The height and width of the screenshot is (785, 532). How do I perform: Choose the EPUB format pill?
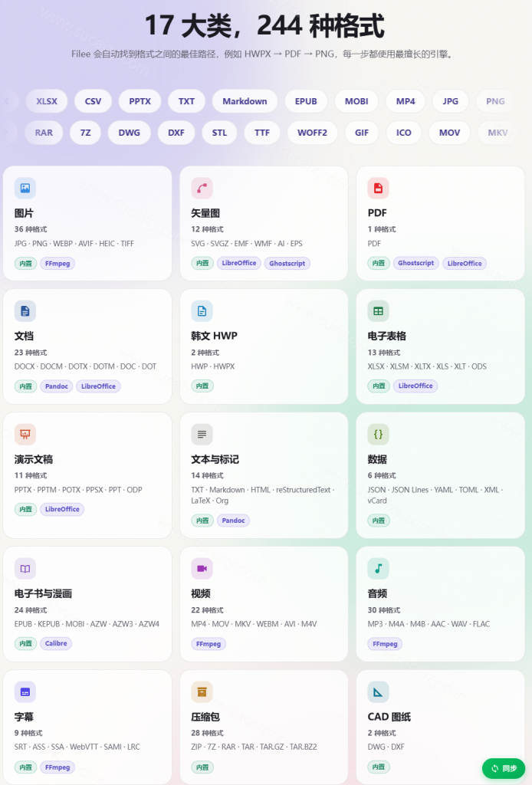[306, 101]
